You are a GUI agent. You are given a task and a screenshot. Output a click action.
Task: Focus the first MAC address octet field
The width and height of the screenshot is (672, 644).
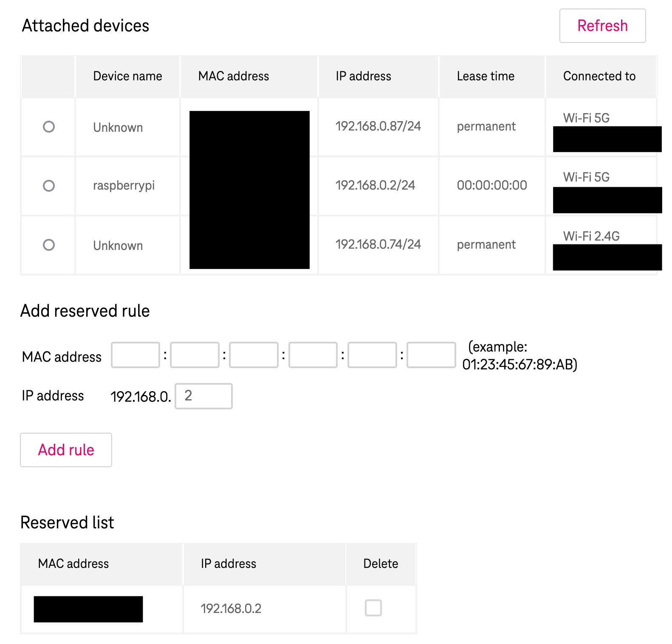point(136,355)
